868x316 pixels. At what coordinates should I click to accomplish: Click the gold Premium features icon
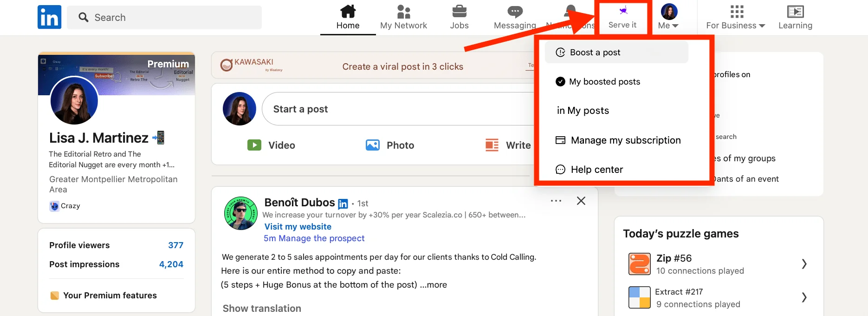pyautogui.click(x=54, y=295)
